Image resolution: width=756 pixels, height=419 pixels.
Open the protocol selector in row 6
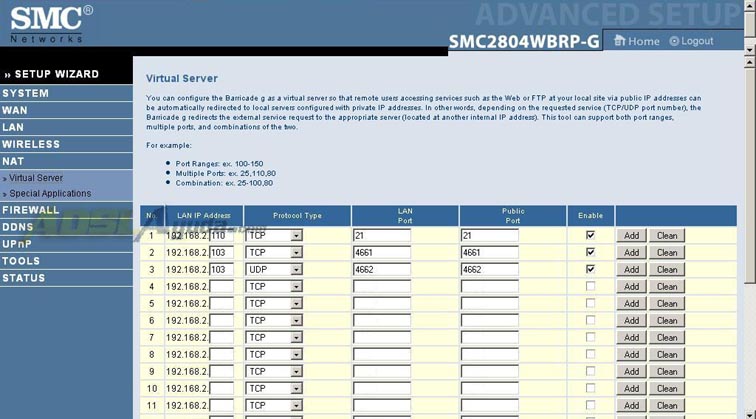coord(274,321)
